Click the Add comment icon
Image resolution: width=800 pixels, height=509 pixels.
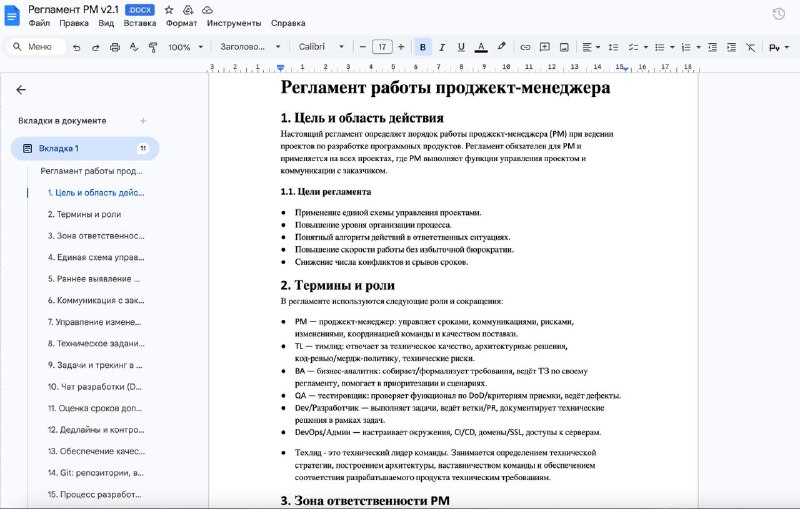[x=544, y=47]
